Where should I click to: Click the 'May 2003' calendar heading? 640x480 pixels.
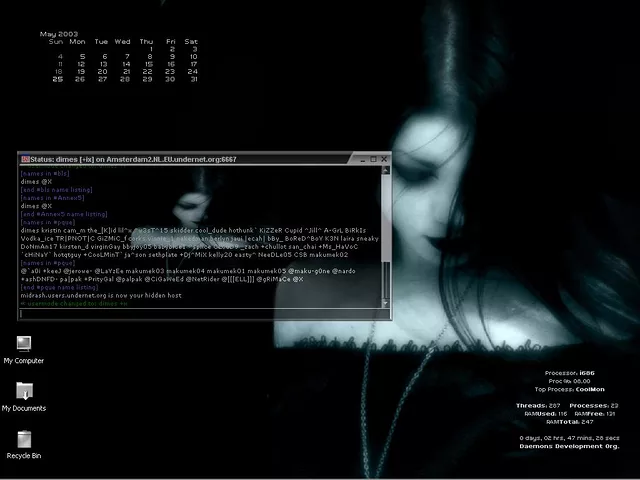click(x=59, y=34)
